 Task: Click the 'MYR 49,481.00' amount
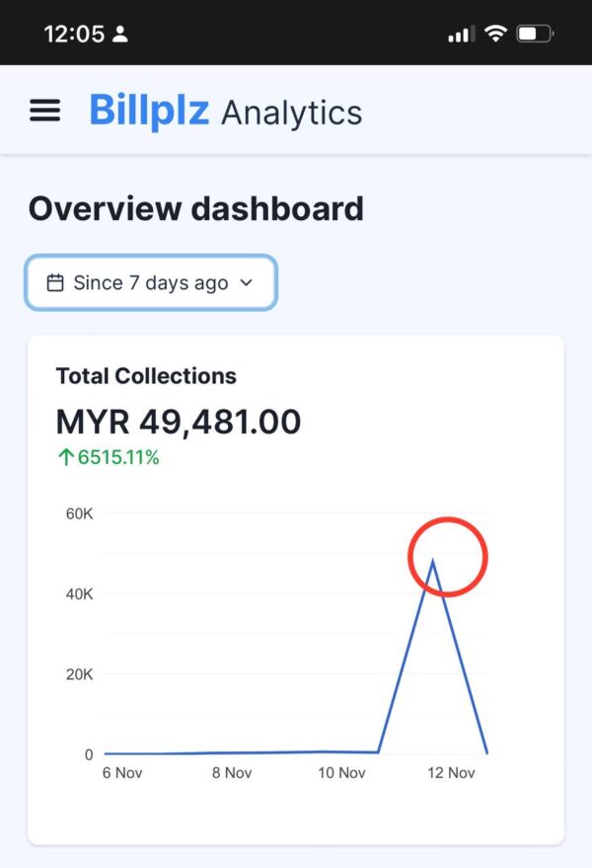tap(179, 422)
